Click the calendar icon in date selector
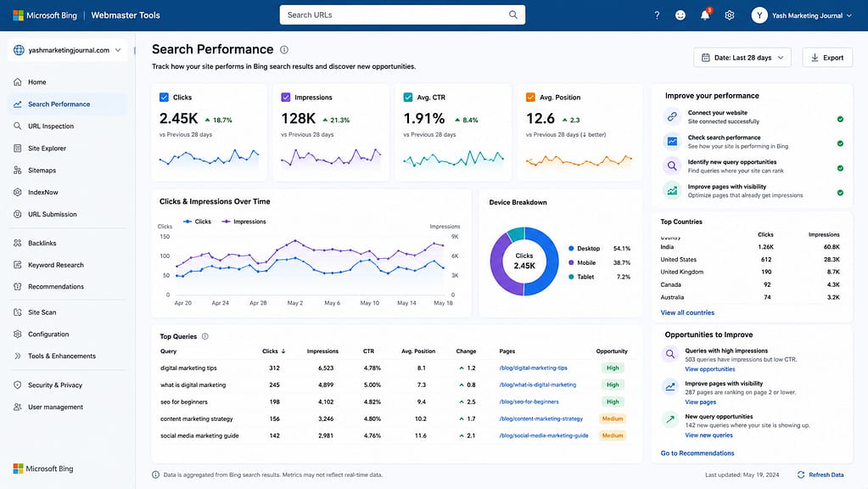 point(705,58)
